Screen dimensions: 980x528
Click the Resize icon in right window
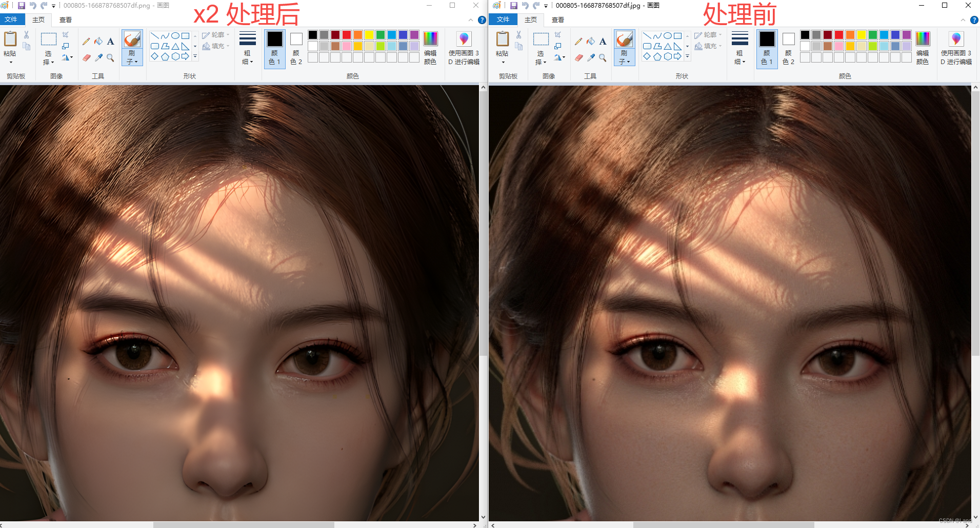[x=558, y=46]
